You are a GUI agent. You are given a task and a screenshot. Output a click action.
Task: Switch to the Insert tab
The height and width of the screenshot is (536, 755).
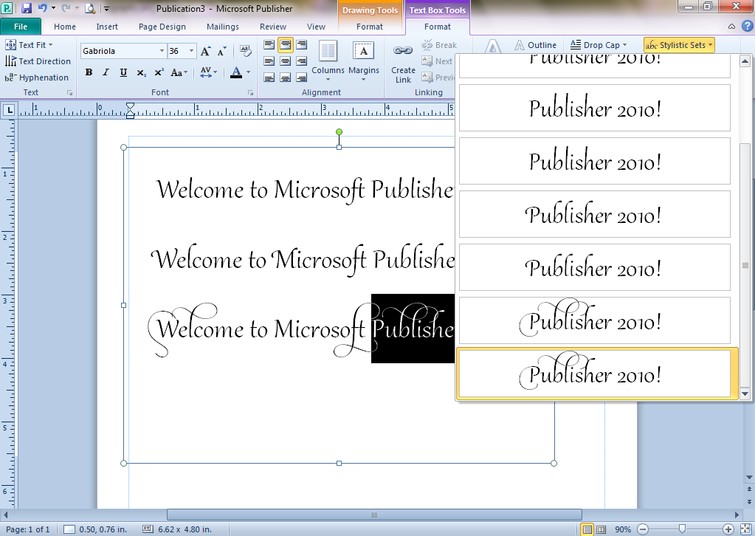tap(107, 26)
